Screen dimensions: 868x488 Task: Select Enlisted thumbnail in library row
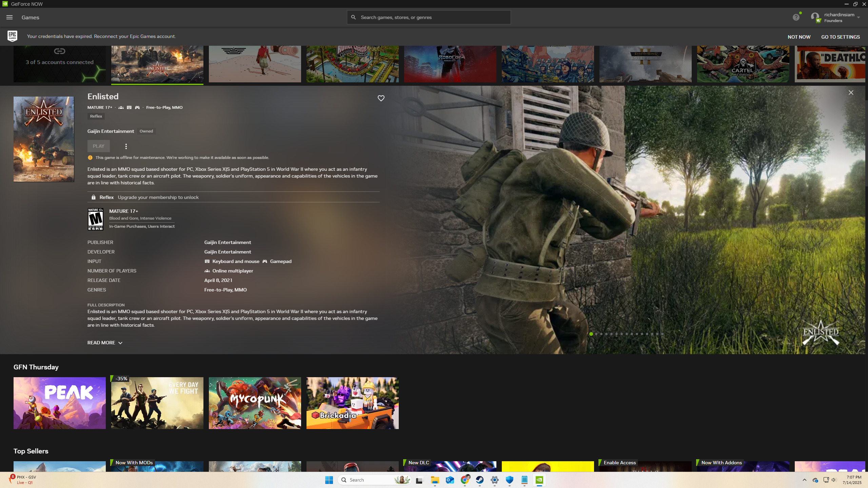[157, 64]
